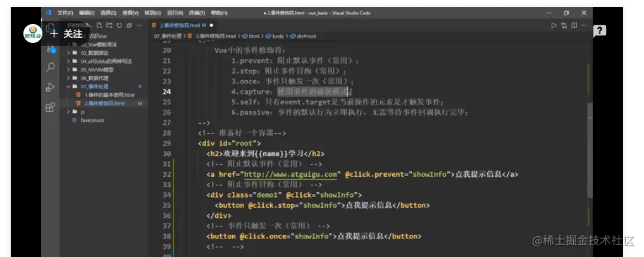Refresh the Explorer file tree

click(x=119, y=25)
